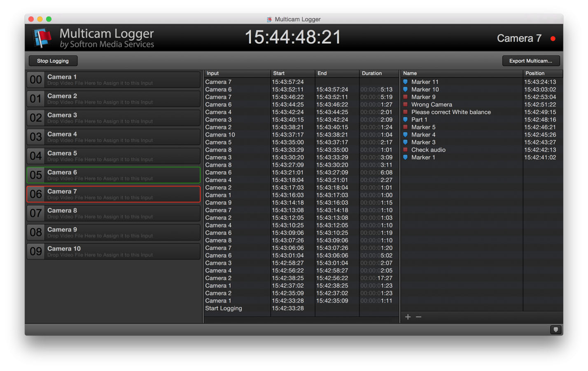Click the blue flag of Marker 3
The image size is (588, 371).
405,142
